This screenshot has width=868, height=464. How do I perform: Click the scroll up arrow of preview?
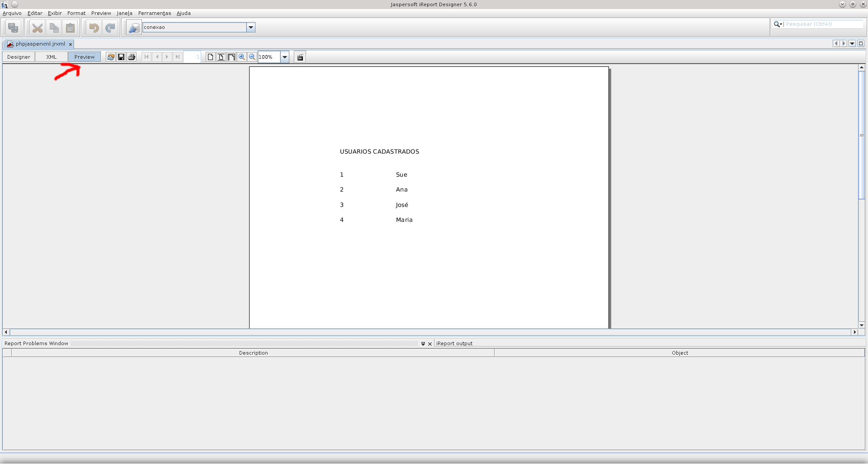click(x=862, y=68)
